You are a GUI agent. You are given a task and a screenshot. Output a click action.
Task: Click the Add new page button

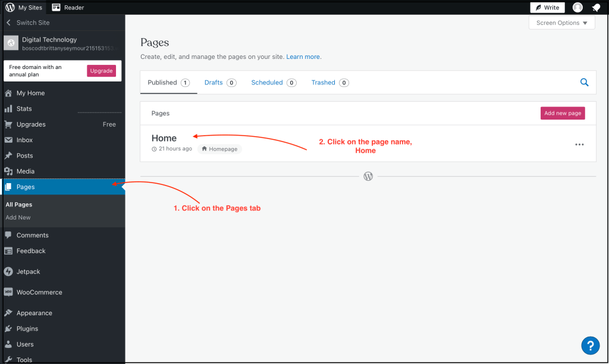pyautogui.click(x=562, y=113)
